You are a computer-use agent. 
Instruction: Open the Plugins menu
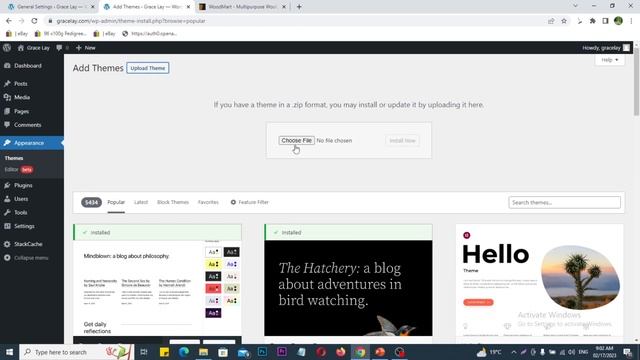(23, 185)
